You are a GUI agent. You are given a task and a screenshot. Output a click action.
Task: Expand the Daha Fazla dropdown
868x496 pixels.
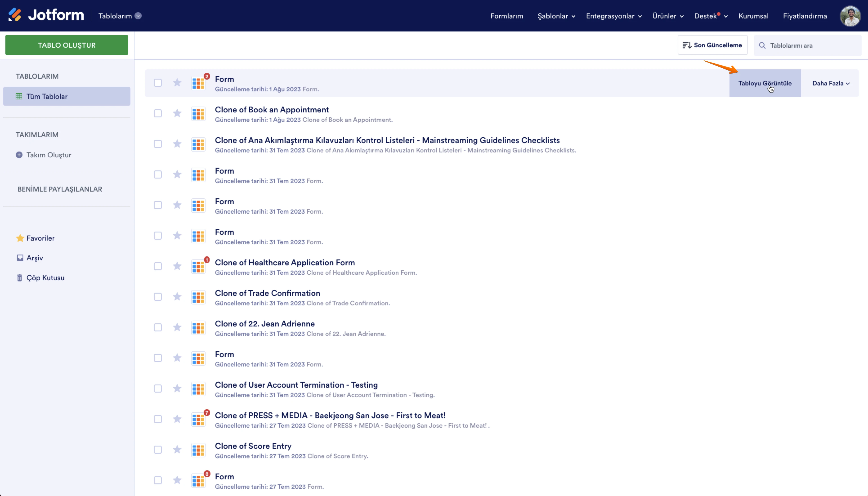tap(830, 83)
